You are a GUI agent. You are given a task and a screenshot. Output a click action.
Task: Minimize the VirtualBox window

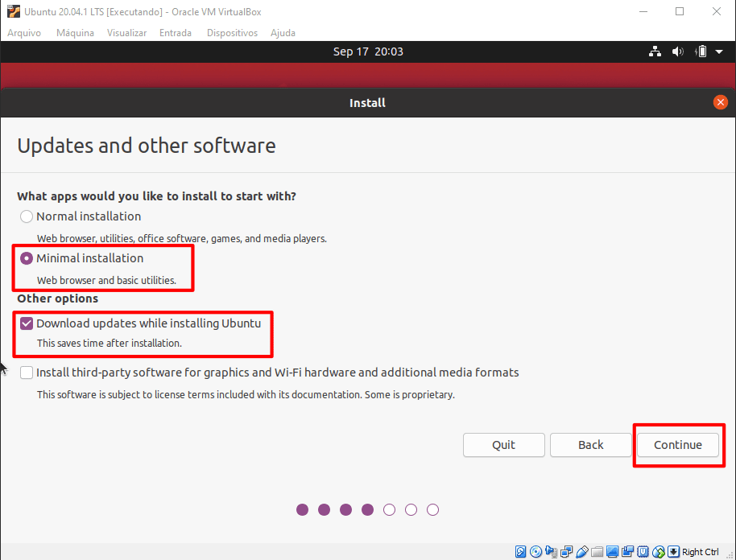coord(643,12)
